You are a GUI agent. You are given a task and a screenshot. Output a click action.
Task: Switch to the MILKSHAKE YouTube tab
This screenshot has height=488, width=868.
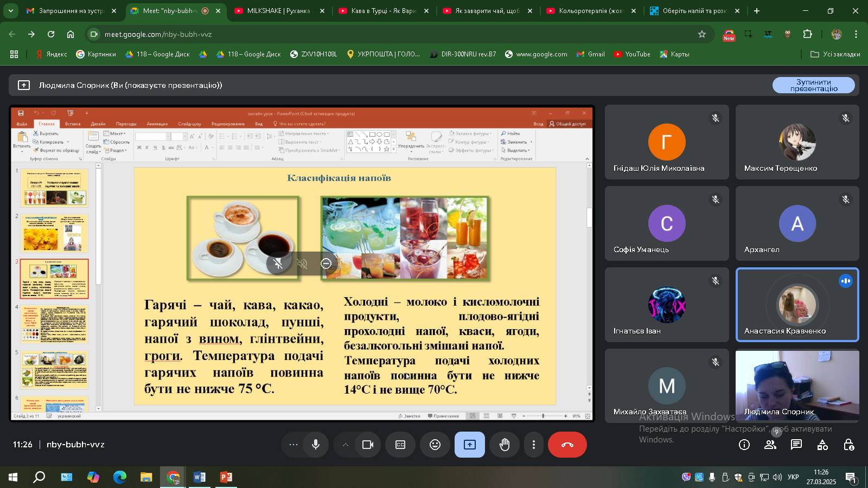pos(278,11)
